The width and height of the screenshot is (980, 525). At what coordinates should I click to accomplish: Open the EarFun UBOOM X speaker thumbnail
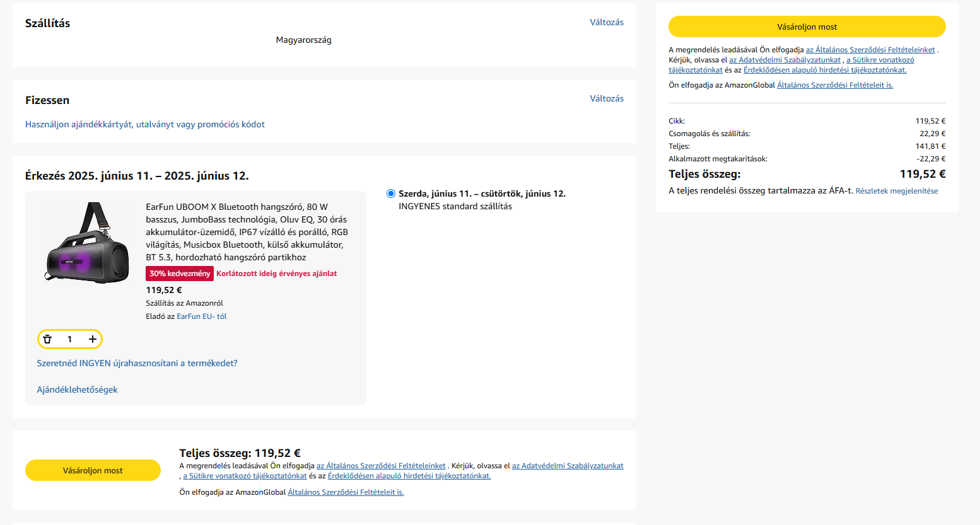tap(87, 242)
